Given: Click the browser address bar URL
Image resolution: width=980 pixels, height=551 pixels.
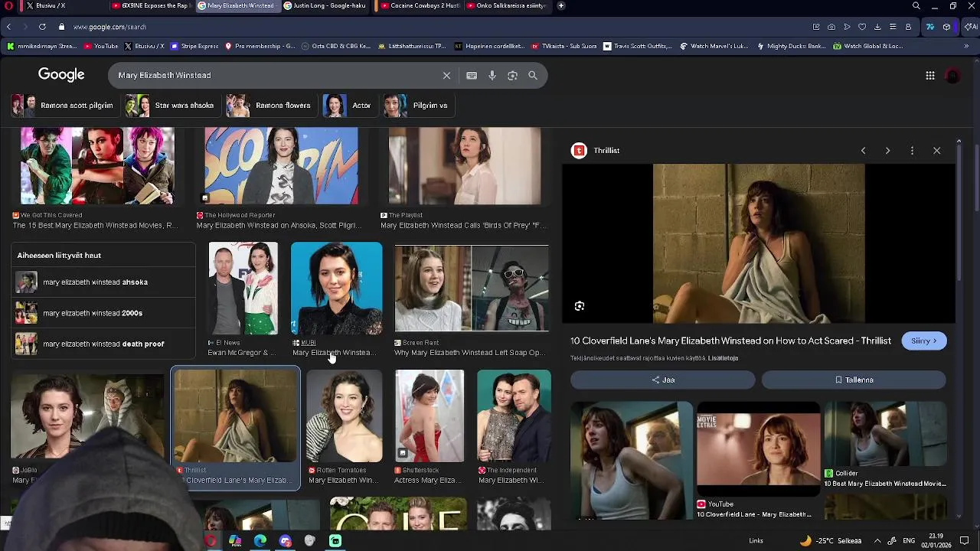Looking at the screenshot, I should 109,27.
